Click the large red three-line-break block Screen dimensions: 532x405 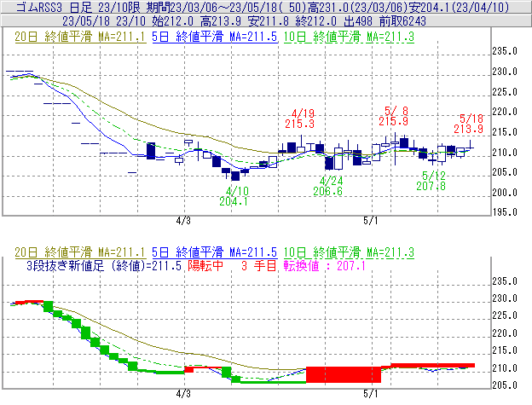pos(344,374)
